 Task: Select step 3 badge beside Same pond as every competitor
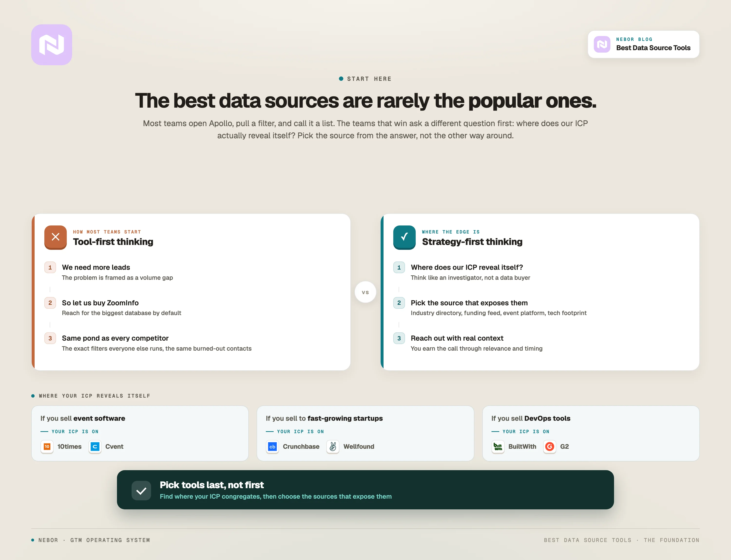(x=50, y=338)
